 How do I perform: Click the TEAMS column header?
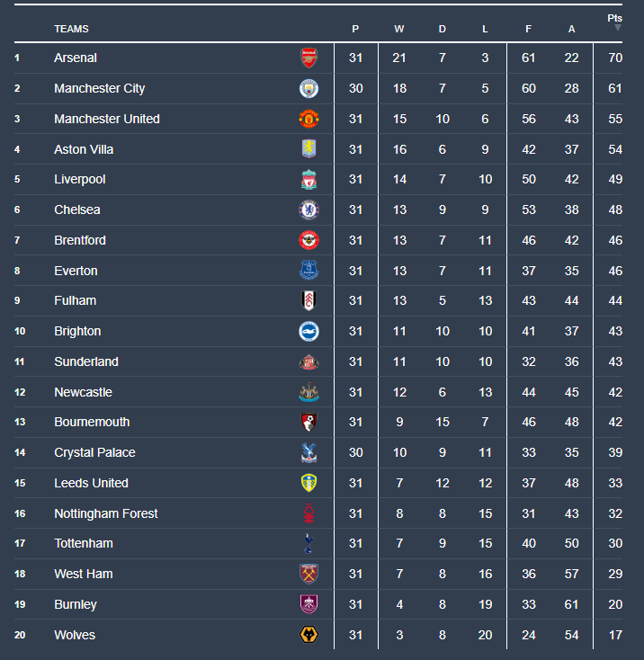point(71,29)
